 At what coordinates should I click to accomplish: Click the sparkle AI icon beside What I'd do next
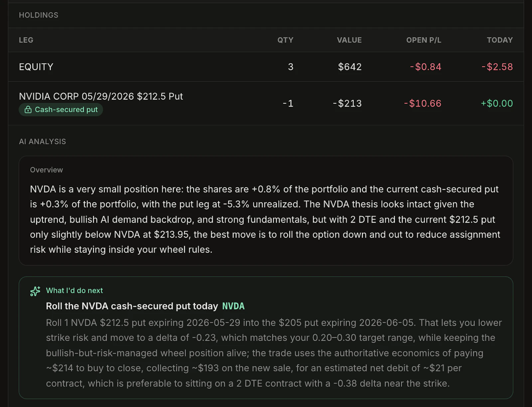click(35, 291)
